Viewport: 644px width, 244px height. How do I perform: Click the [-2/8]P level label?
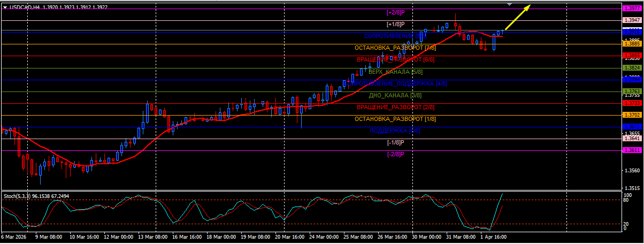(395, 154)
